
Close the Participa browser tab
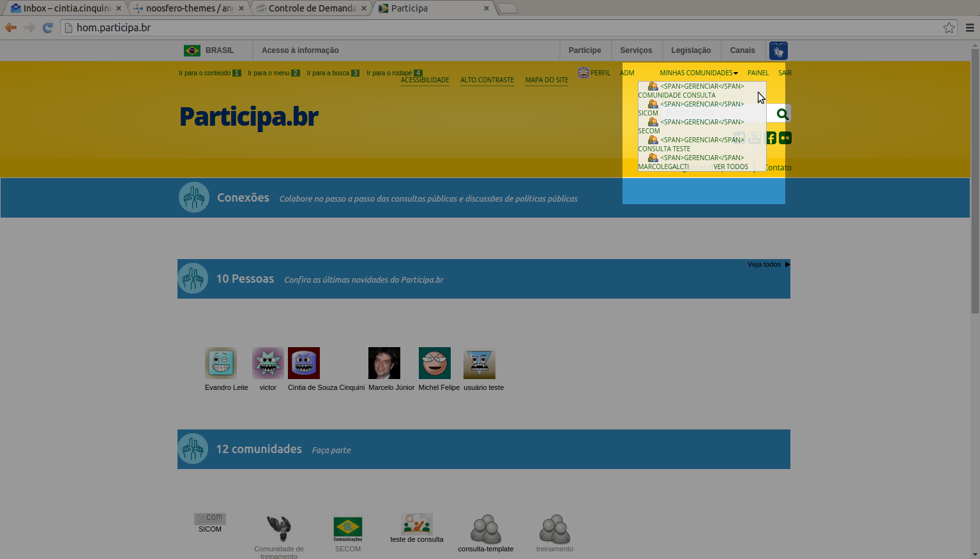(486, 8)
